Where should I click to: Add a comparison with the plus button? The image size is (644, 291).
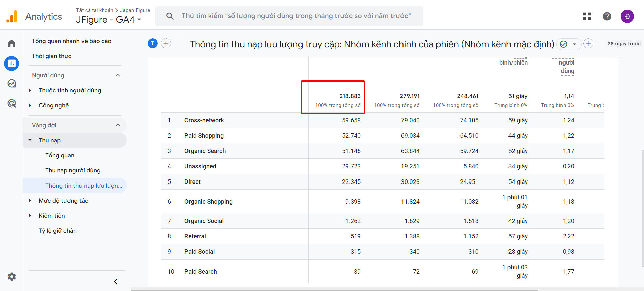[166, 43]
